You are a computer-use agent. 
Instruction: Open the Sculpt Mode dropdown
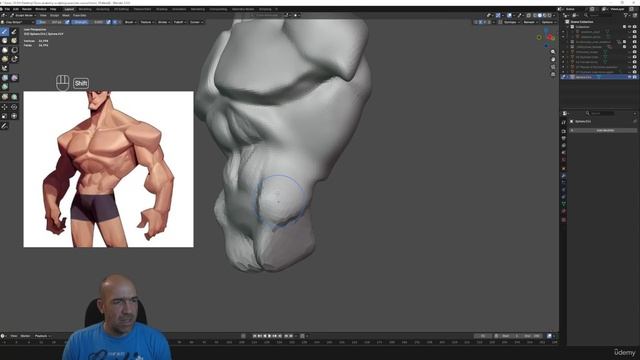23,15
